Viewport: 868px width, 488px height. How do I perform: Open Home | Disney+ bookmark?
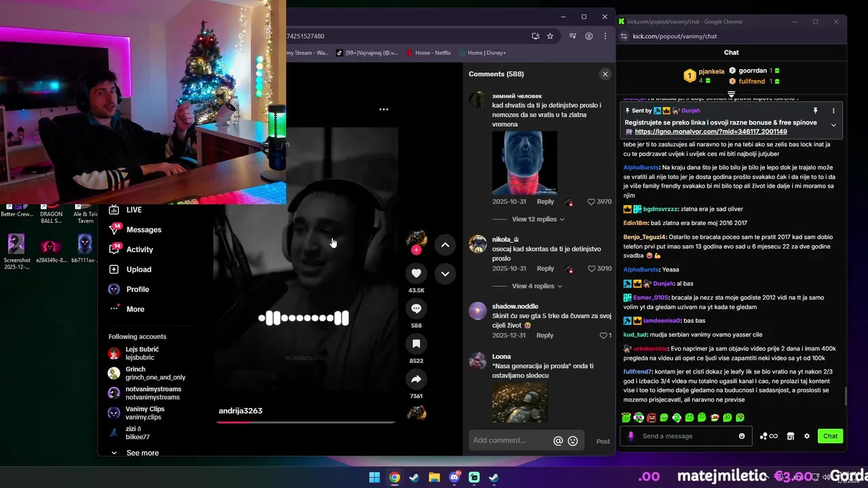pos(481,53)
